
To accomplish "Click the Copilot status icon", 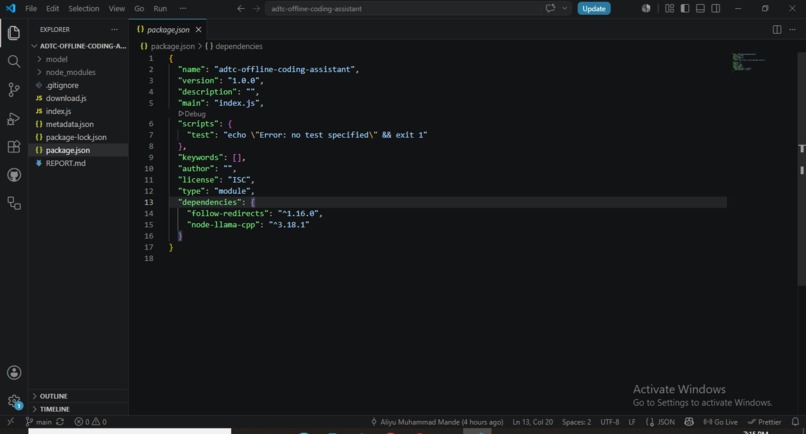I will pyautogui.click(x=689, y=422).
